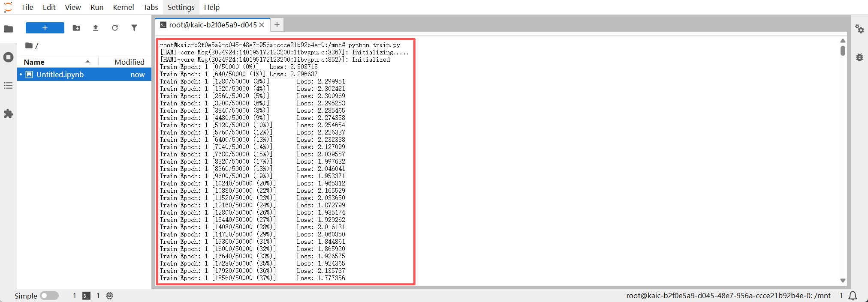
Task: Click the 'Loss: 2.303715' first training line
Action: click(x=238, y=67)
